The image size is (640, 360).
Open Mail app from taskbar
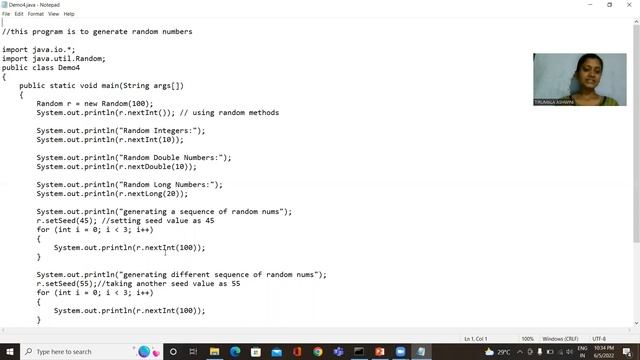[277, 351]
